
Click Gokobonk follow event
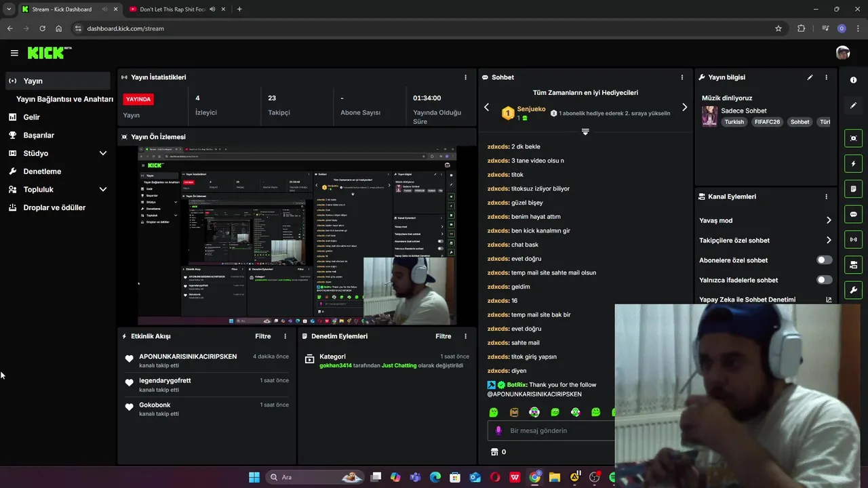click(x=207, y=409)
